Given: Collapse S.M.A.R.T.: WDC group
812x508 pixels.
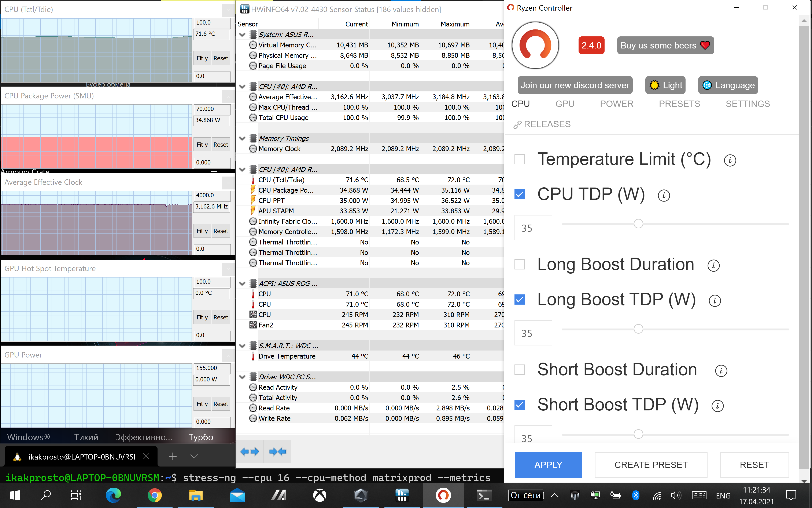Looking at the screenshot, I should (242, 346).
